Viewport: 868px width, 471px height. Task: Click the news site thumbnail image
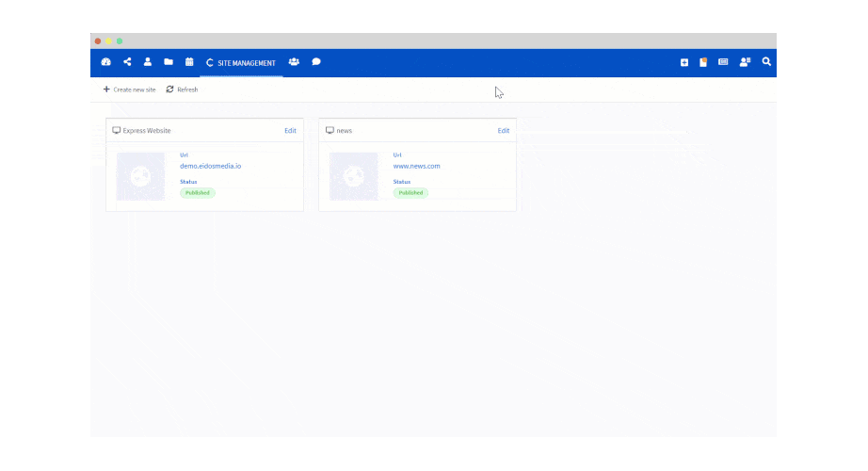click(x=354, y=177)
